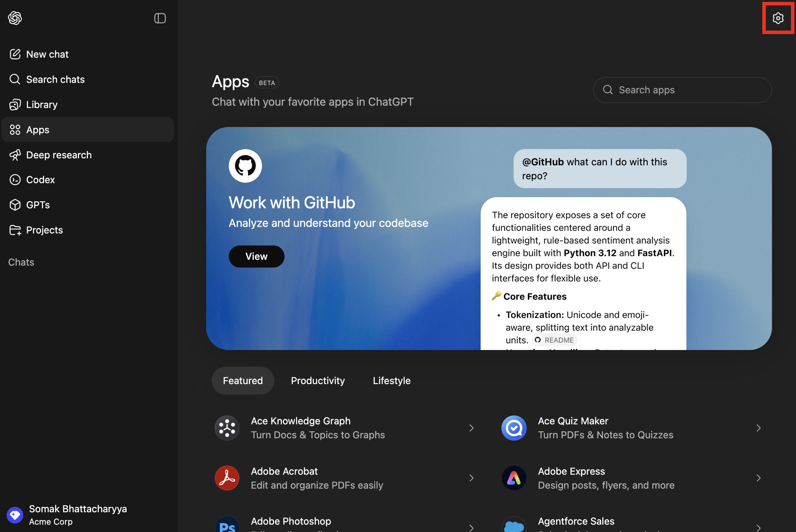
Task: Expand Ace Knowledge Graph chevron
Action: pyautogui.click(x=471, y=428)
